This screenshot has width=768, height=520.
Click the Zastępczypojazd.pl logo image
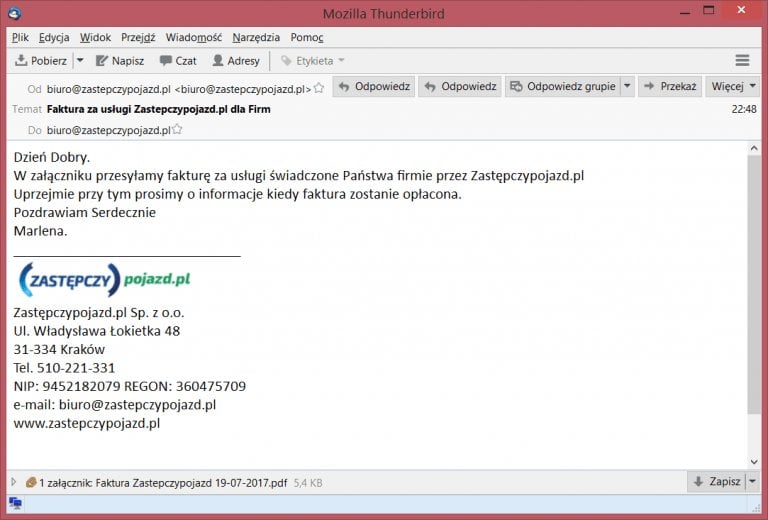(x=104, y=280)
